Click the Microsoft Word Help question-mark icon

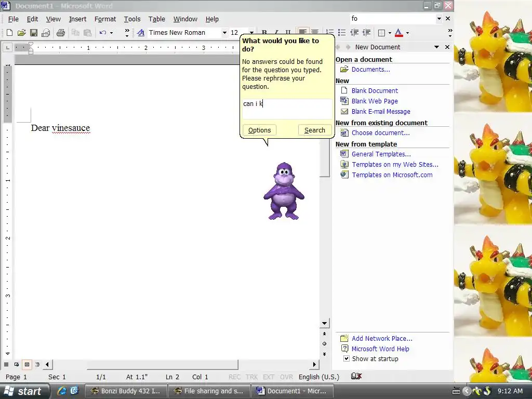344,349
